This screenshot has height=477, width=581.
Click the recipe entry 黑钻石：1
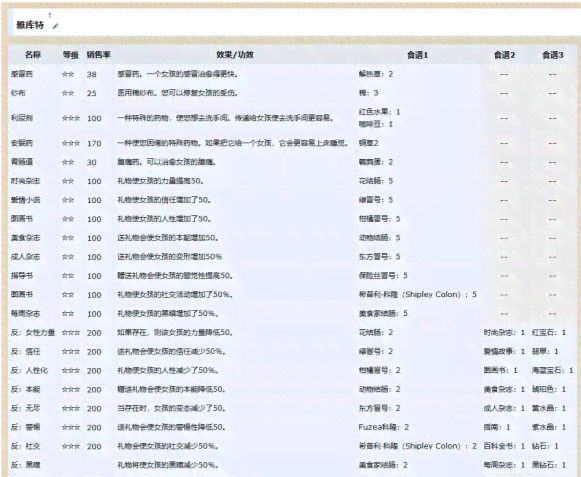click(549, 465)
